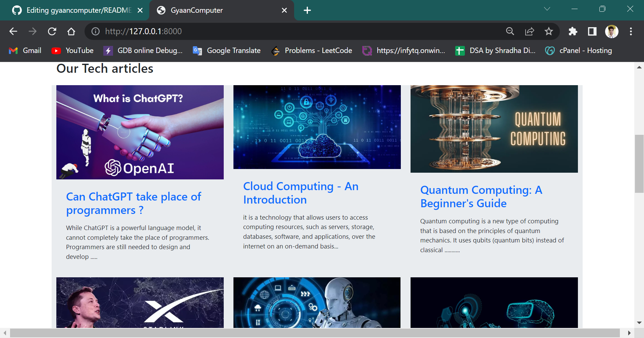Click the zoom magnifier in the address bar

510,31
